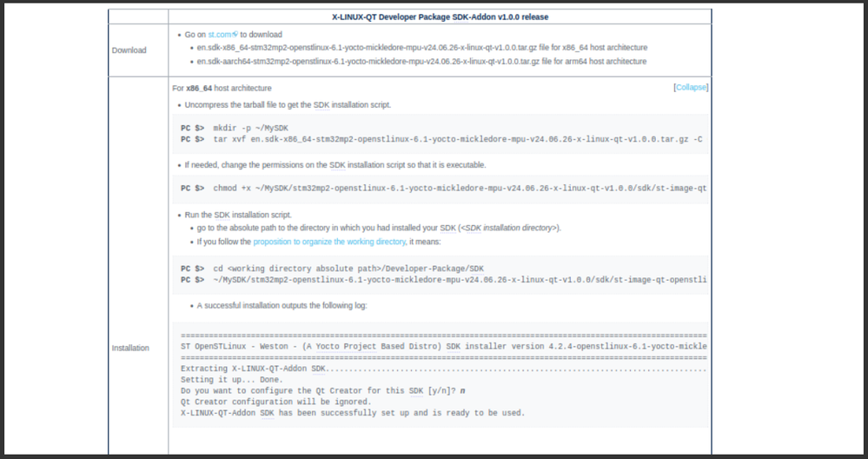Click the '~/MySDK/stm32mp2-openstlinux' script run command

point(444,280)
